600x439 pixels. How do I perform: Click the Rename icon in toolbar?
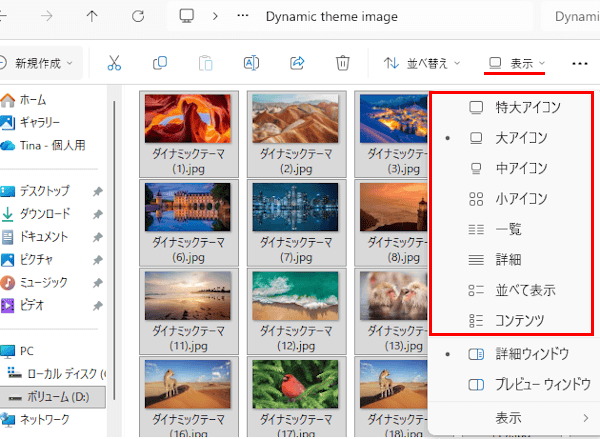click(x=251, y=63)
